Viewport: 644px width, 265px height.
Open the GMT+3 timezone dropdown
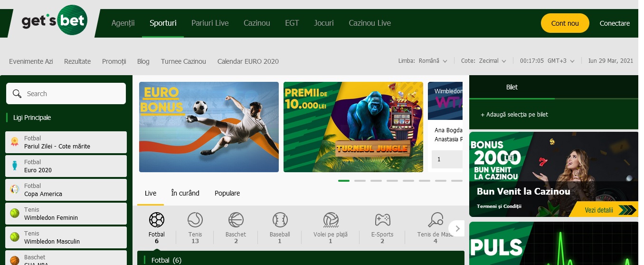click(547, 61)
